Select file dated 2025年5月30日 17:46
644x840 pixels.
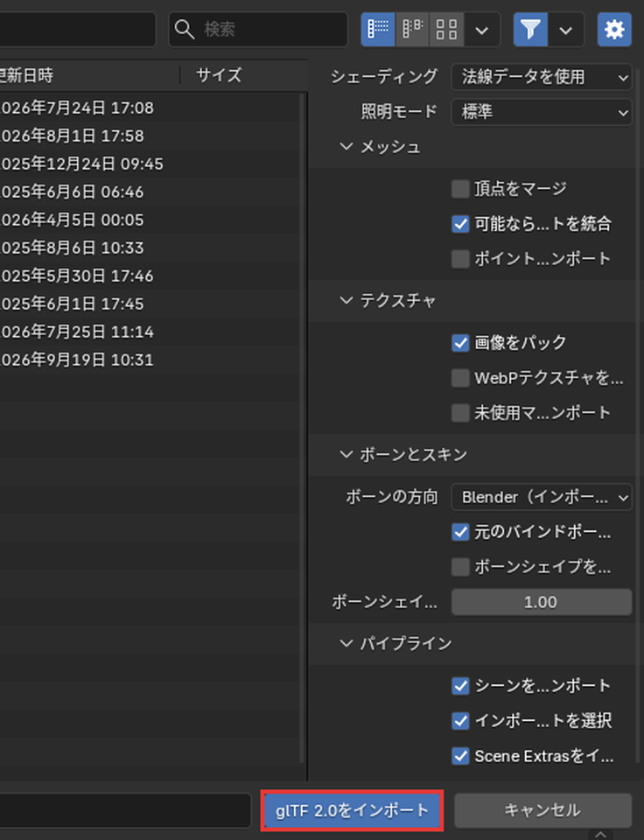click(x=150, y=276)
